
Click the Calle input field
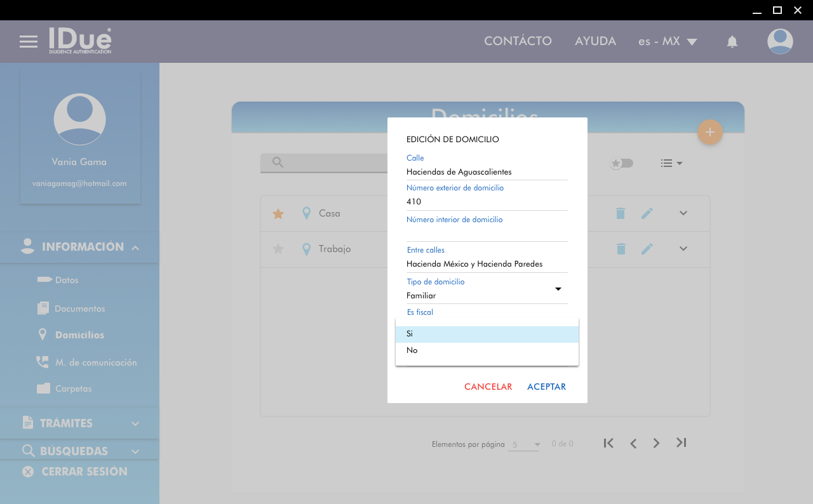coord(487,172)
